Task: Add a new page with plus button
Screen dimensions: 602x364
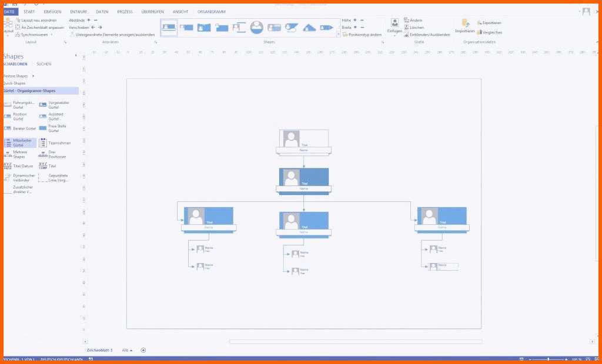Action: [x=143, y=350]
